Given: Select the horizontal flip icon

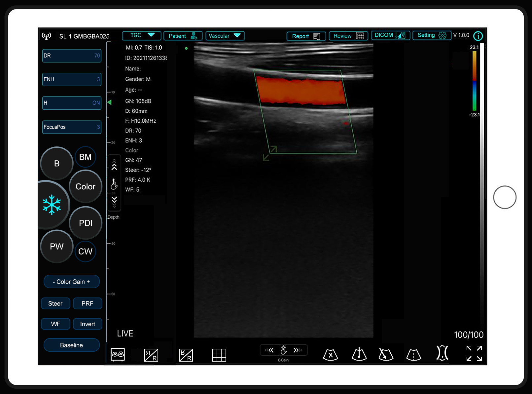Looking at the screenshot, I should coord(151,355).
